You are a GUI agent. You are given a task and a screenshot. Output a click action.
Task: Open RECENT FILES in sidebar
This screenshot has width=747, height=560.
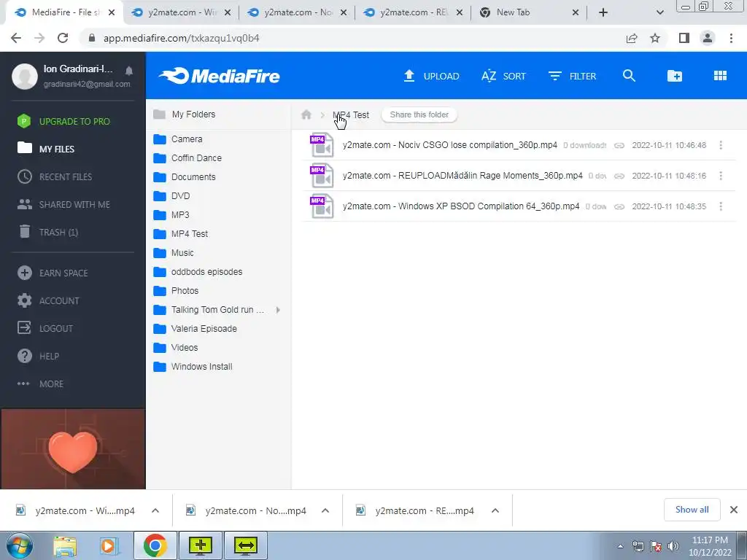click(55, 176)
